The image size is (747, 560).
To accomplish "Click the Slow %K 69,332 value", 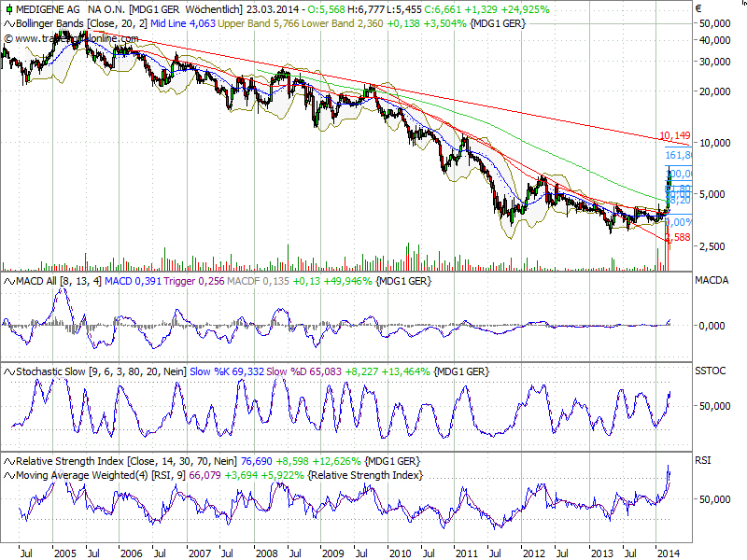I will [x=227, y=371].
